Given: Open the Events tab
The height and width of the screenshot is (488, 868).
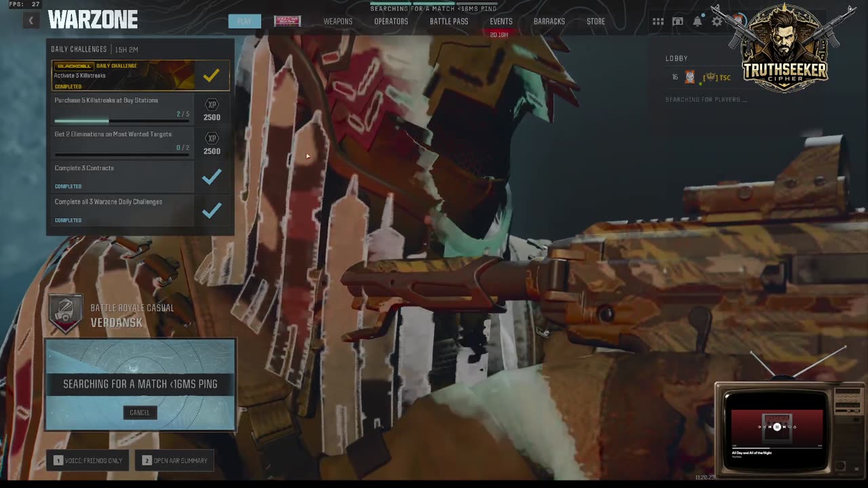Looking at the screenshot, I should point(501,22).
